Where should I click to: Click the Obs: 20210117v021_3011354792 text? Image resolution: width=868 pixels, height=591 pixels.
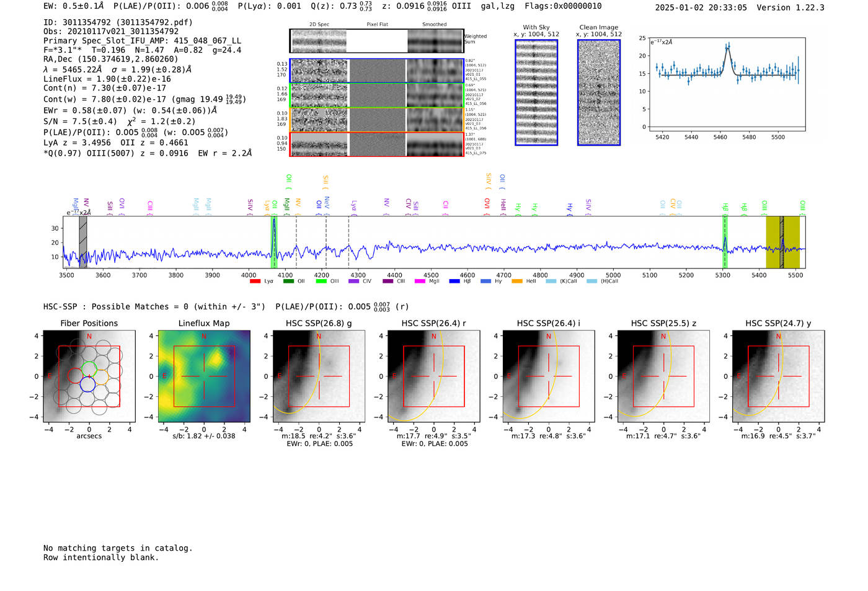pyautogui.click(x=111, y=32)
